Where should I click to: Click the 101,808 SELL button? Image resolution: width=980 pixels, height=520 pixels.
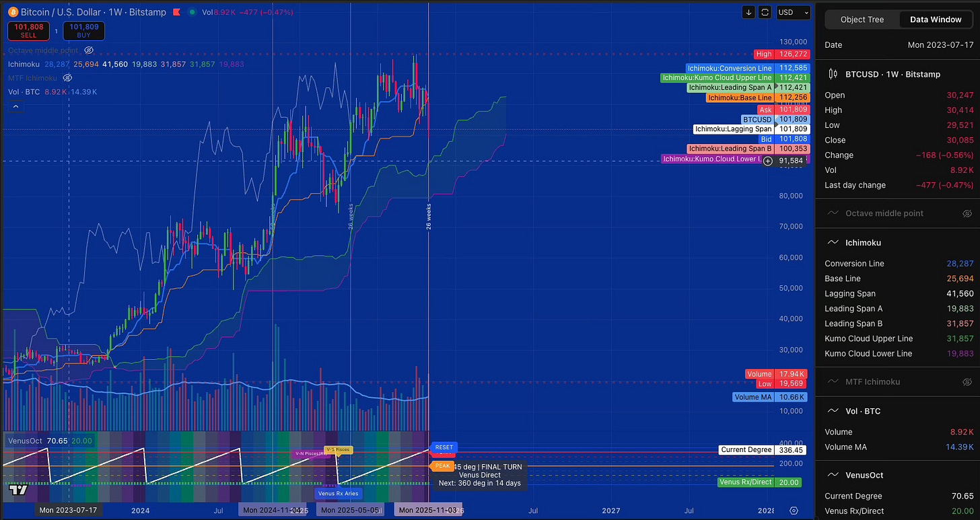tap(28, 30)
